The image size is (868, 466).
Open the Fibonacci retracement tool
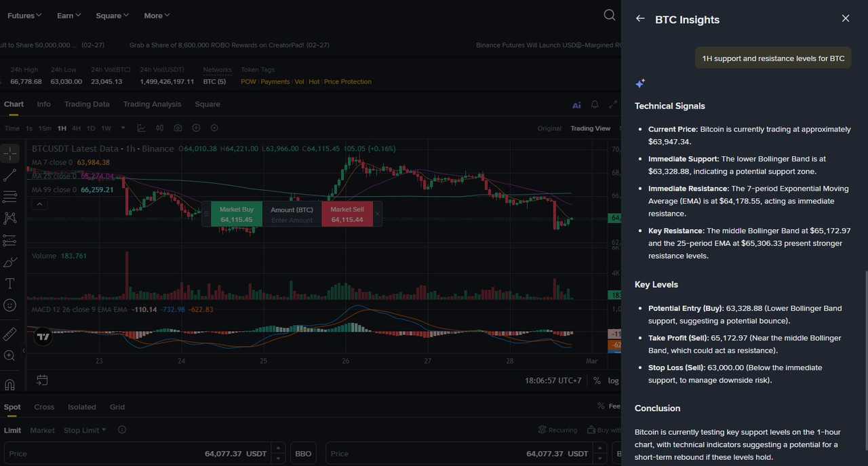tap(9, 197)
